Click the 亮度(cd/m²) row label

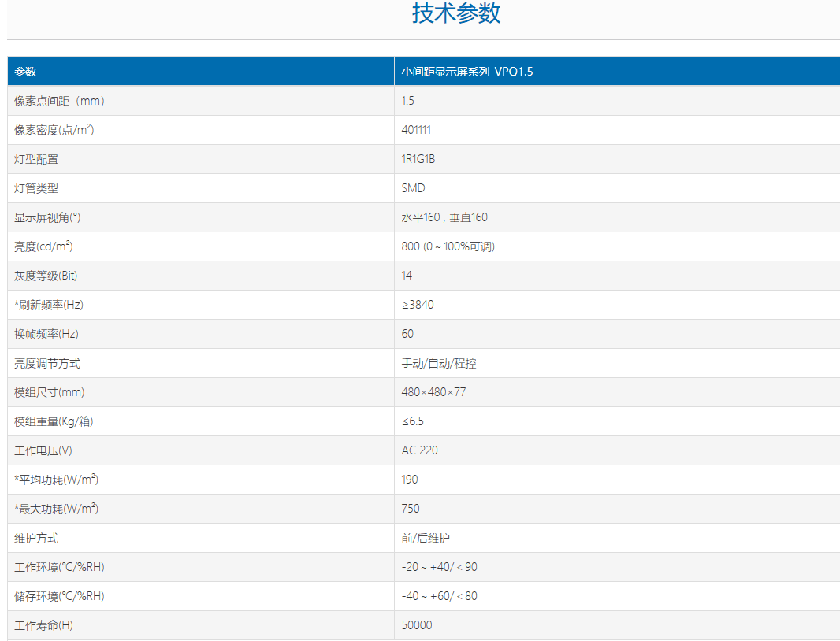click(x=43, y=246)
